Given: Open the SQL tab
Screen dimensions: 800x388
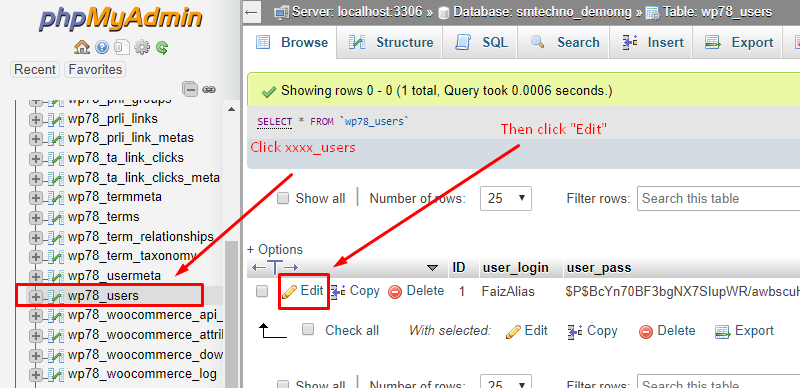Looking at the screenshot, I should pyautogui.click(x=481, y=42).
